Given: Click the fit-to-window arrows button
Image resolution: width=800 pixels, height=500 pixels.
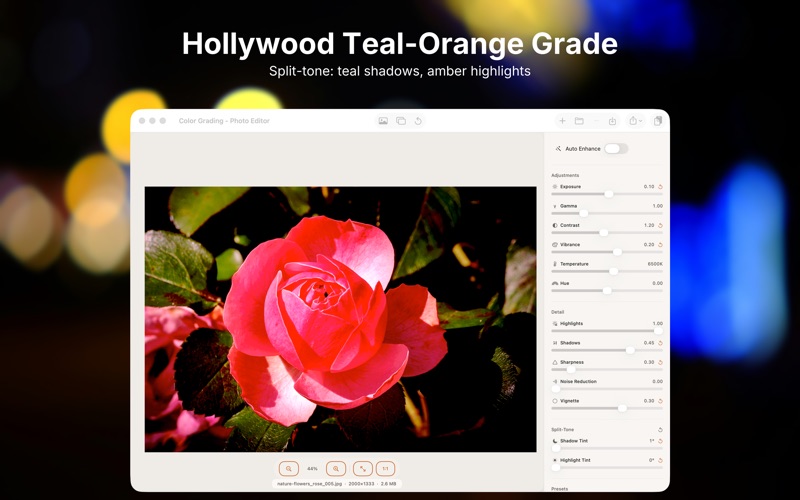Looking at the screenshot, I should 363,468.
